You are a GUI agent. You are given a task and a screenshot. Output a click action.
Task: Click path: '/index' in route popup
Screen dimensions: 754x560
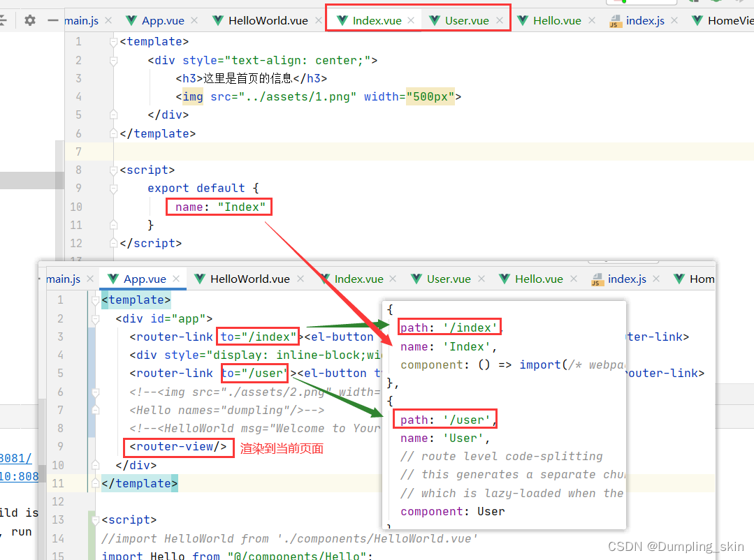pyautogui.click(x=449, y=327)
